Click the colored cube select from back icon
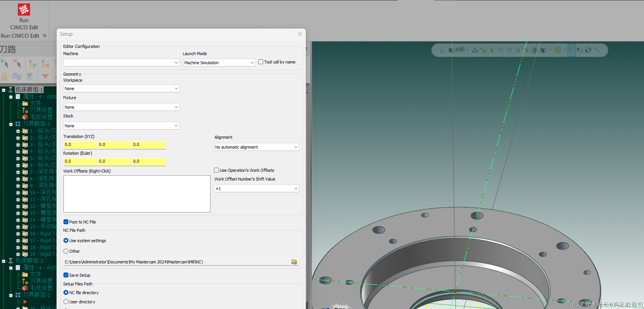Viewport: 644px width, 309px height. [x=534, y=50]
